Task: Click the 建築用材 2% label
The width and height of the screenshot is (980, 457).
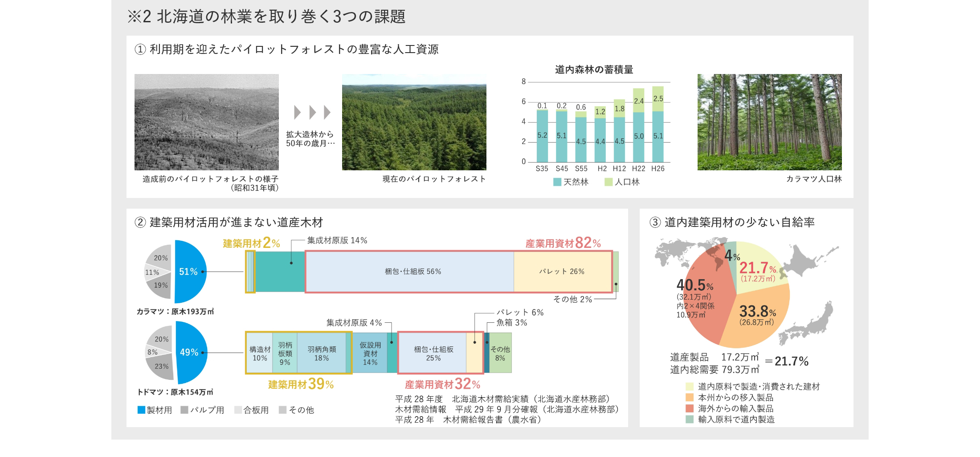Action: 252,243
